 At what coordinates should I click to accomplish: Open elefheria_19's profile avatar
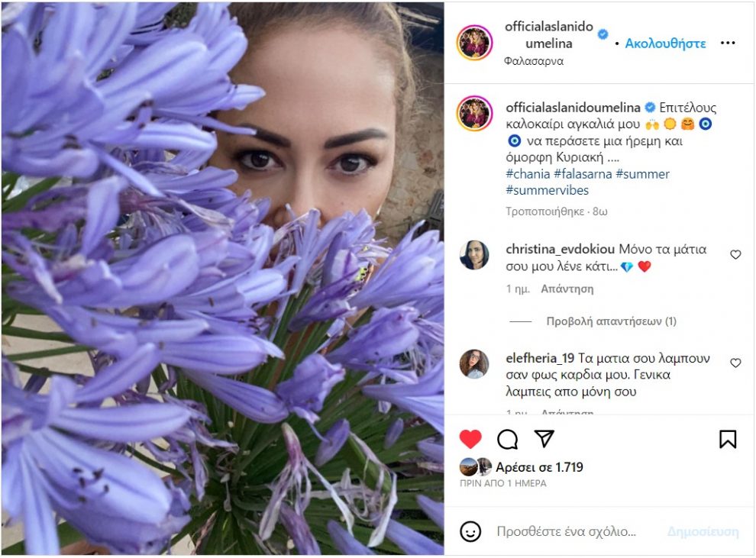(x=474, y=363)
